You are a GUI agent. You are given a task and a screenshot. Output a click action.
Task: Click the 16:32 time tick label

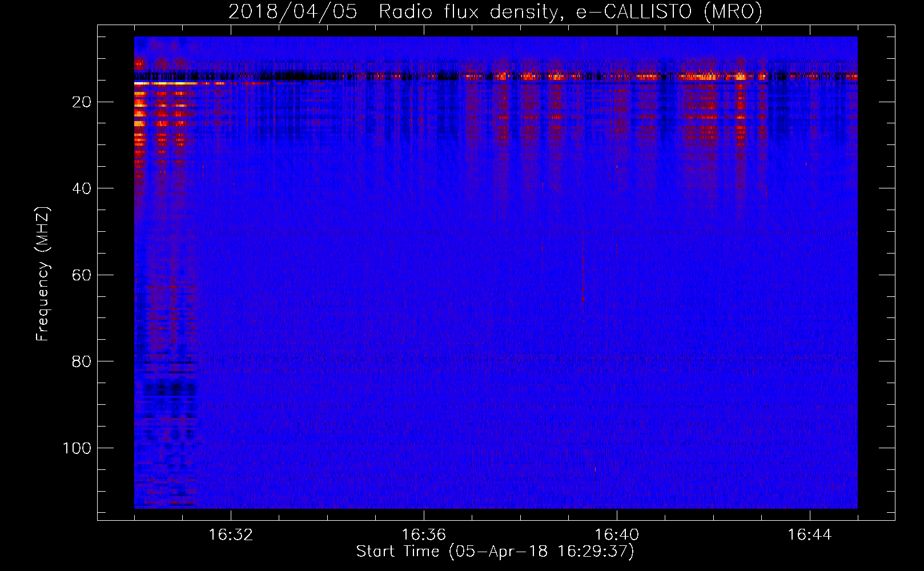click(231, 535)
